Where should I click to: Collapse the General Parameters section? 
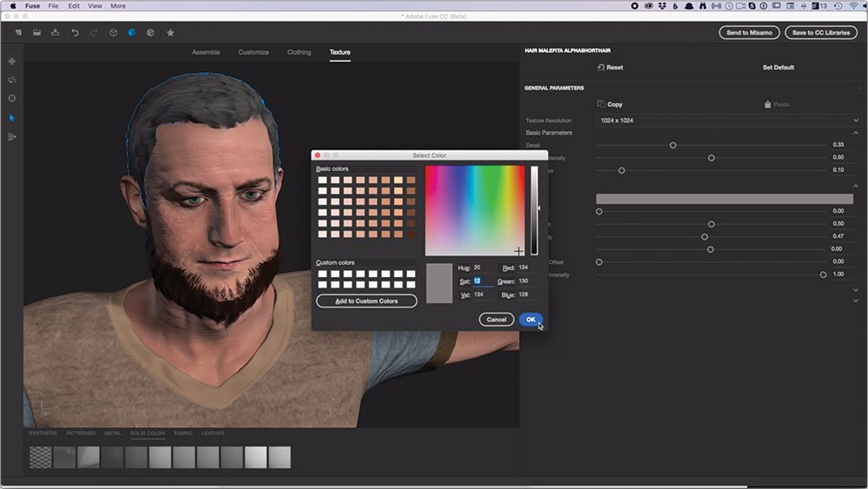point(859,88)
